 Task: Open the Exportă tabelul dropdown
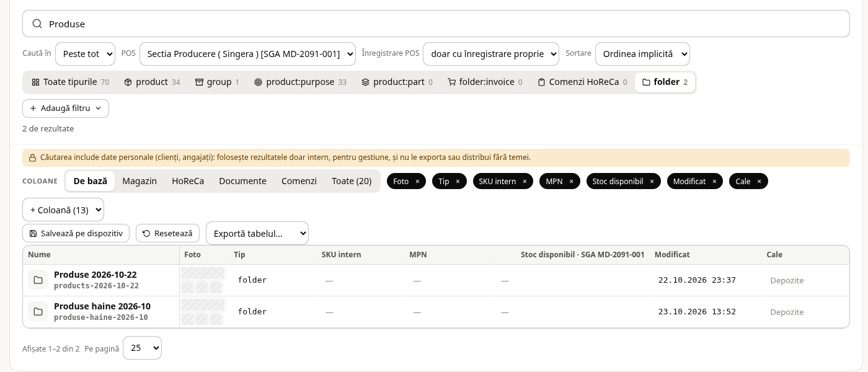(x=257, y=234)
